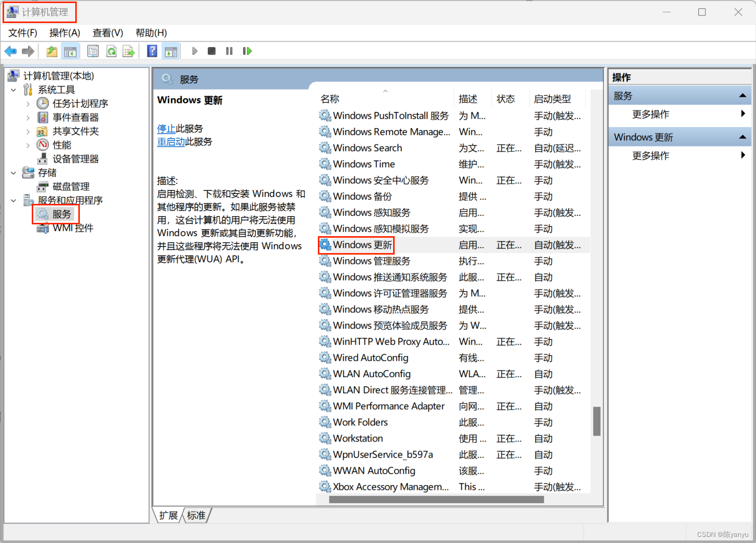Select Windows Remote Management service row
Viewport: 756px width, 543px height.
click(x=453, y=132)
